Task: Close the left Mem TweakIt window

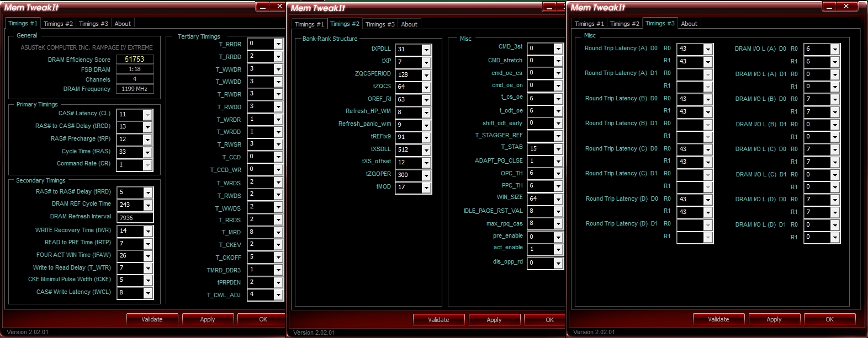Action: pos(279,7)
